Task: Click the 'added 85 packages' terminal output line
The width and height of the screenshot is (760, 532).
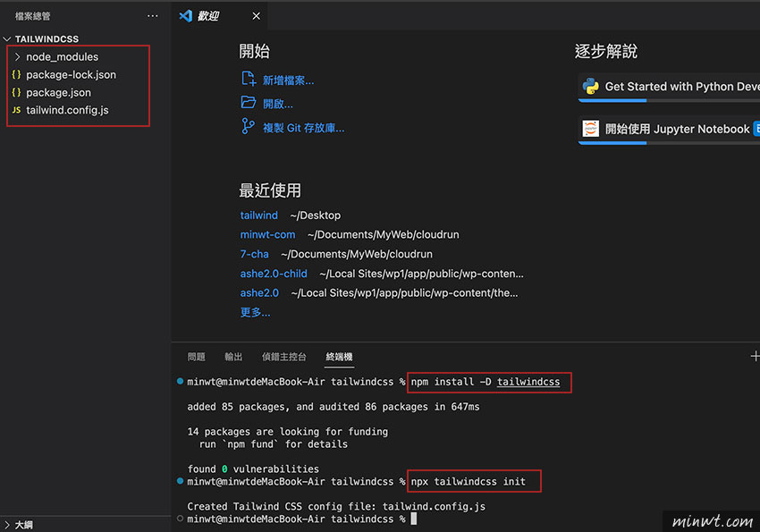Action: pos(334,407)
